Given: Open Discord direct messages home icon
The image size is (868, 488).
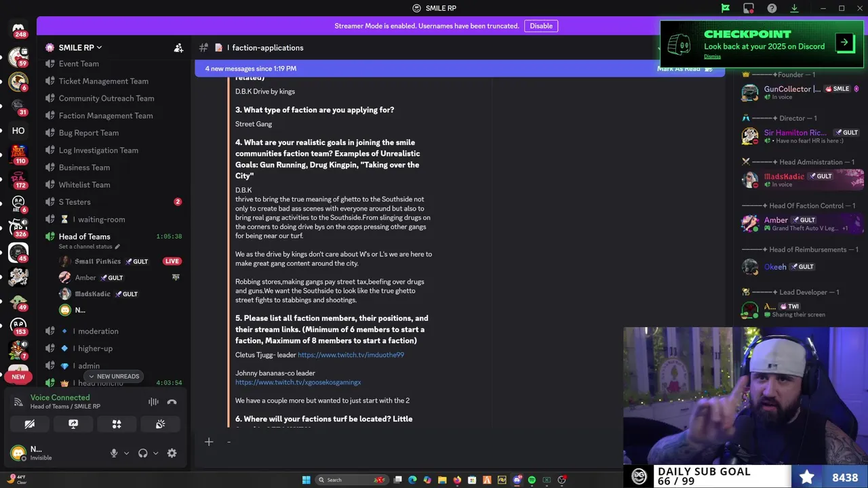Looking at the screenshot, I should coord(18,28).
